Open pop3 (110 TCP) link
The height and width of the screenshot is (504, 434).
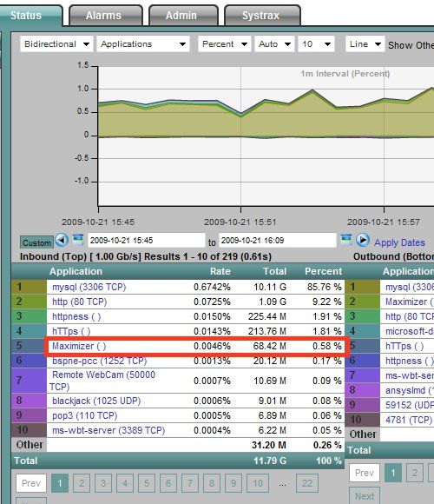point(85,415)
